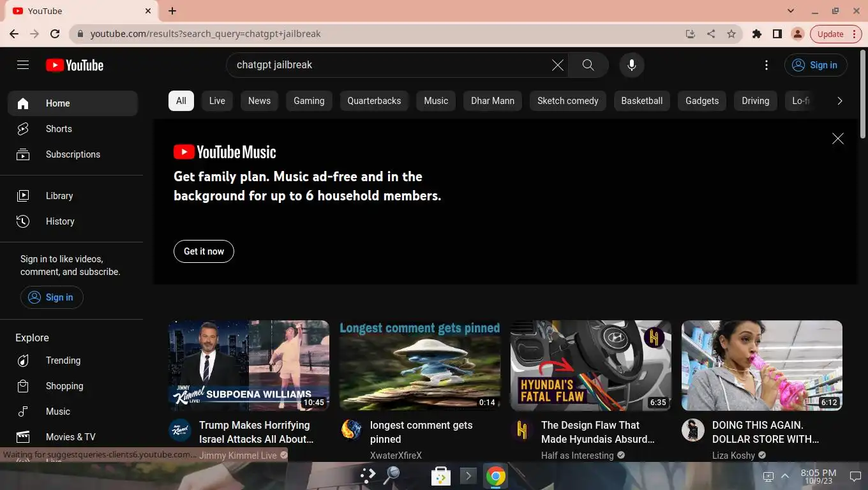Open the Hyundai's Fatal Flaw thumbnail
Image resolution: width=868 pixels, height=490 pixels.
pos(591,365)
